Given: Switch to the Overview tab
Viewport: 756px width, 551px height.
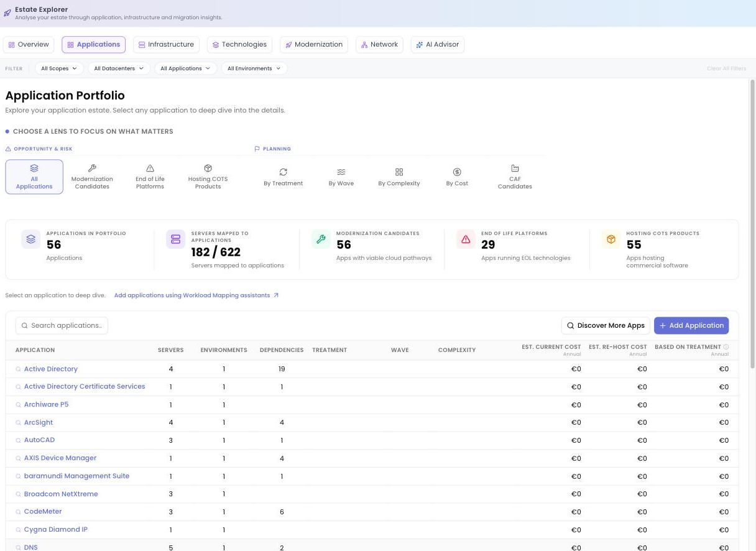Looking at the screenshot, I should point(29,45).
